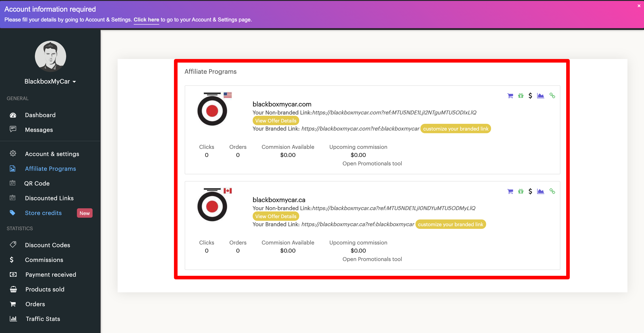Screen dimensions: 644x333
Task: Click the blackboxmycar.ca logo with Canada flag
Action: point(214,204)
